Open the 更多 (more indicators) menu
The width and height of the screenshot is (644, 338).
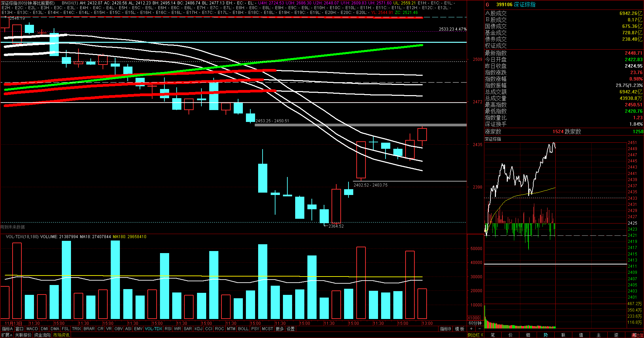tap(280, 329)
